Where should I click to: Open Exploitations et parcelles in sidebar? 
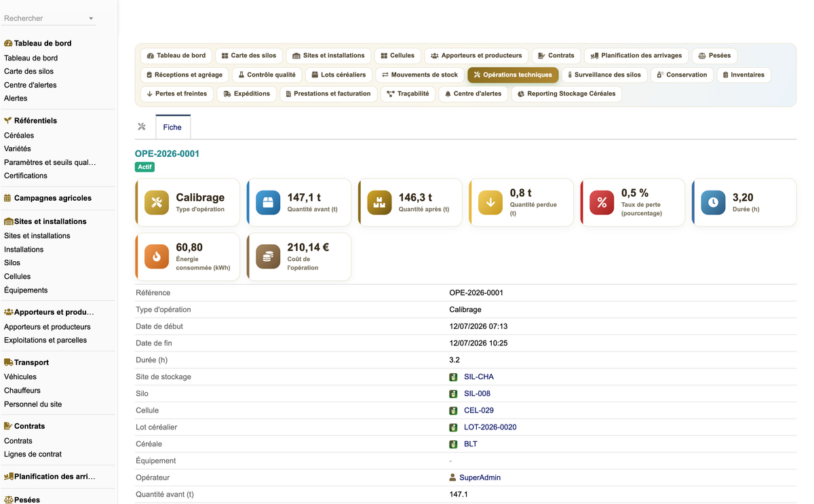coord(45,341)
